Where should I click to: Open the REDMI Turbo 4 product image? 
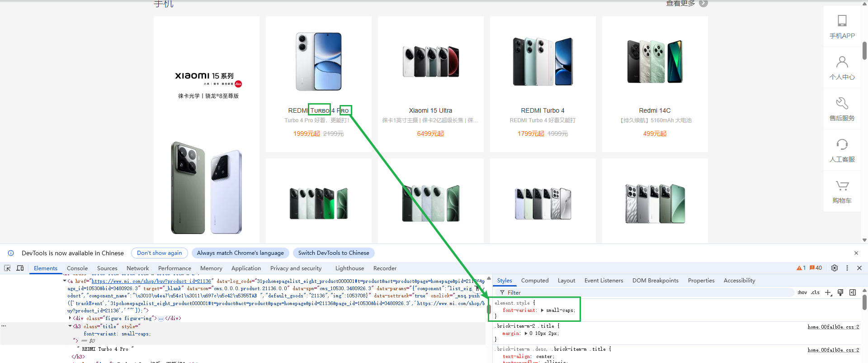pyautogui.click(x=542, y=62)
